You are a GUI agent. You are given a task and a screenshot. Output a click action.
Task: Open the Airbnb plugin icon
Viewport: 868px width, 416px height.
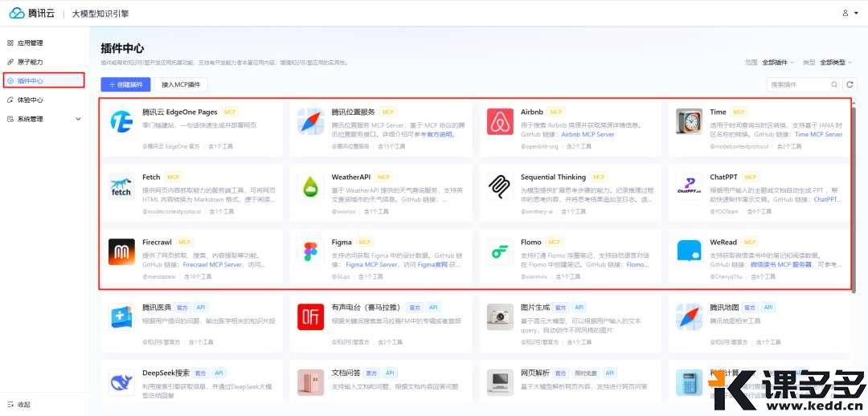click(501, 122)
